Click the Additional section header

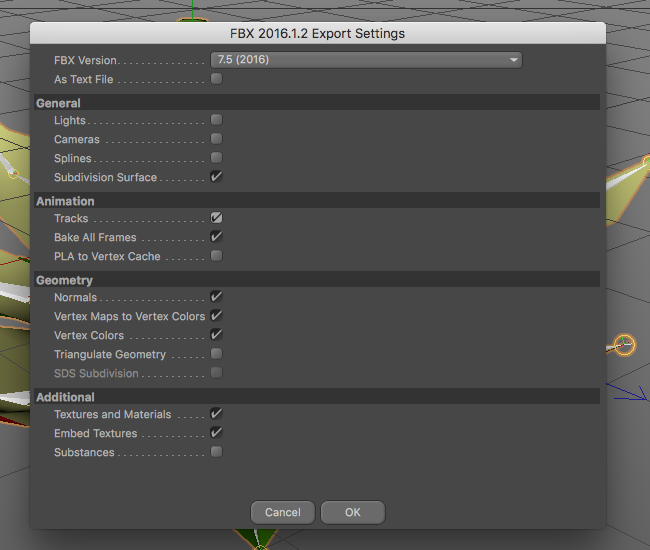pos(317,397)
